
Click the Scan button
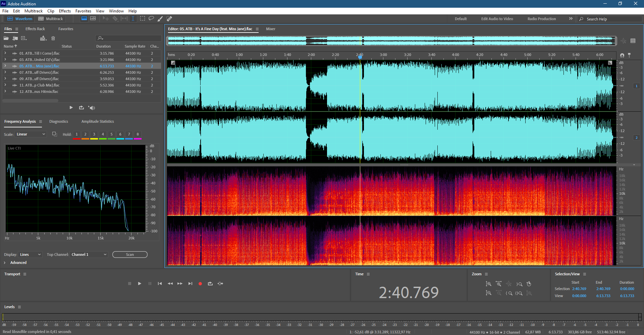[130, 255]
